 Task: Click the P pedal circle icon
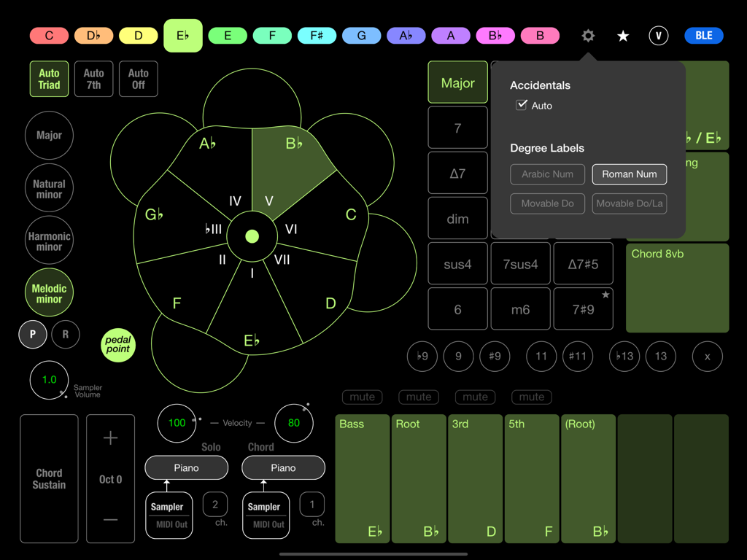(x=32, y=334)
